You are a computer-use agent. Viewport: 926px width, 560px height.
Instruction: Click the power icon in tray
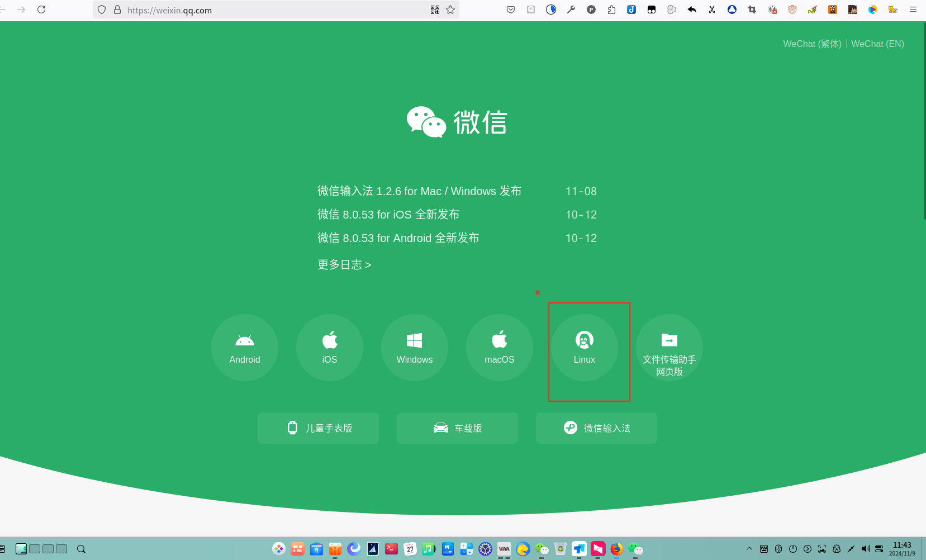point(793,549)
